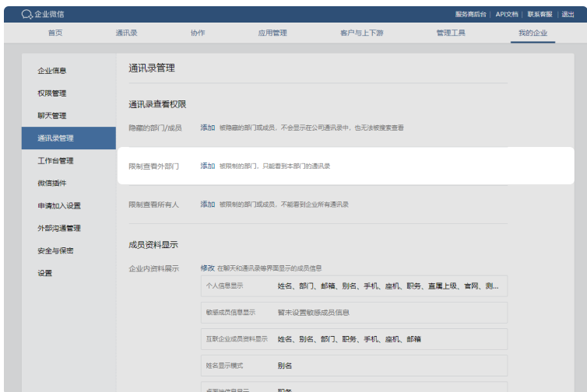Click 修改 beside 企业内资料展示
The width and height of the screenshot is (587, 392).
[207, 268]
